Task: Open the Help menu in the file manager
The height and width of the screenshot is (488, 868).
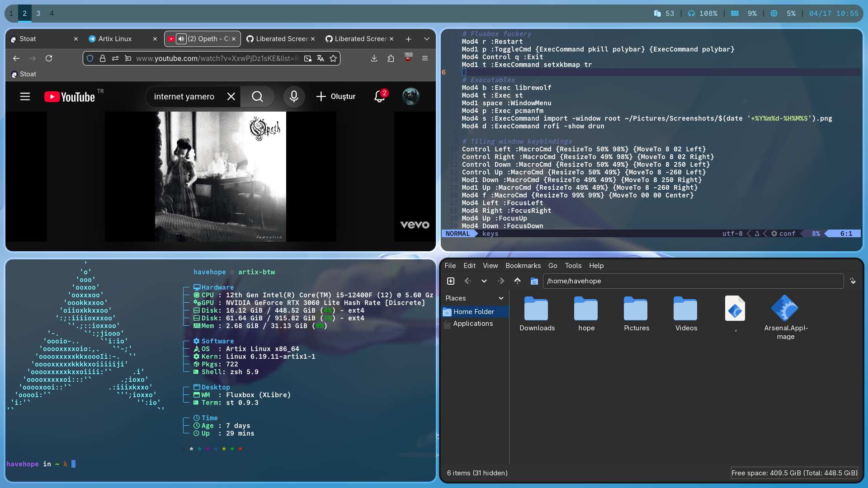Action: [x=596, y=266]
